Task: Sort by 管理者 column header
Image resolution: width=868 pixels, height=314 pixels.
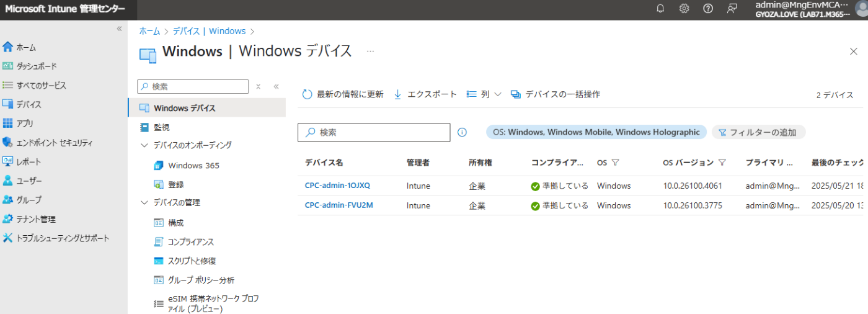Action: pyautogui.click(x=418, y=163)
